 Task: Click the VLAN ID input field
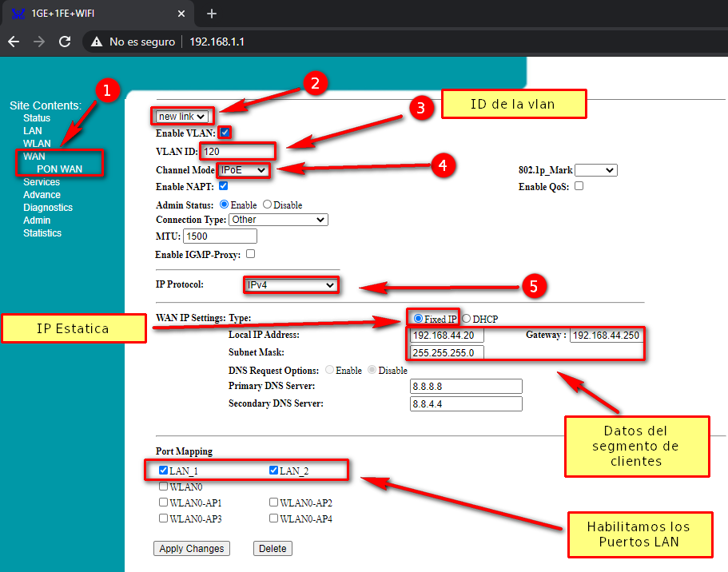(237, 151)
